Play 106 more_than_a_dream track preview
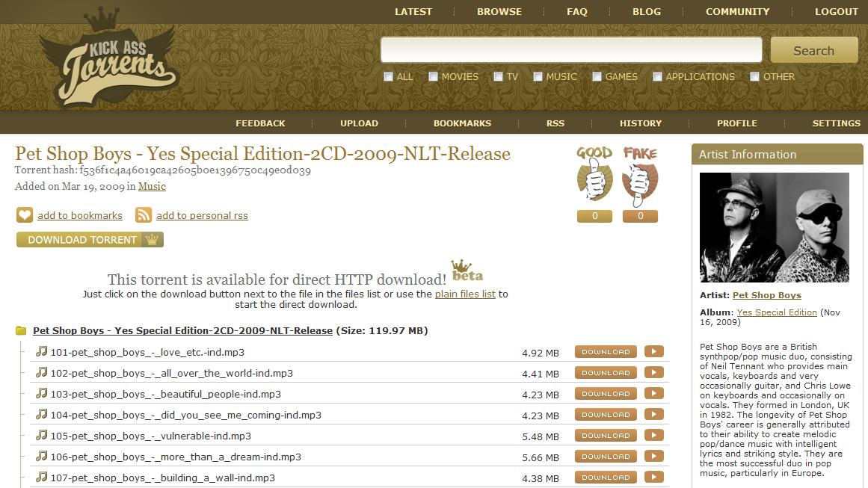The height and width of the screenshot is (488, 868). point(653,457)
